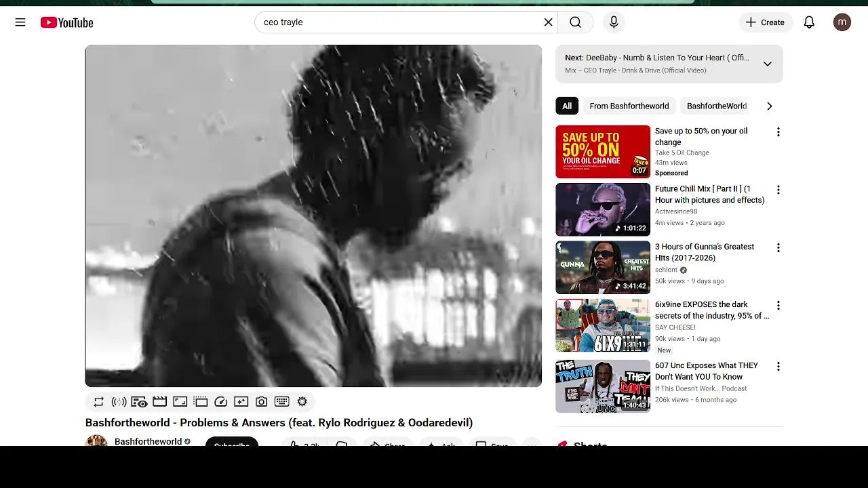Screen dimensions: 868x488
Task: Open the YouTube hamburger guide menu
Action: (20, 22)
